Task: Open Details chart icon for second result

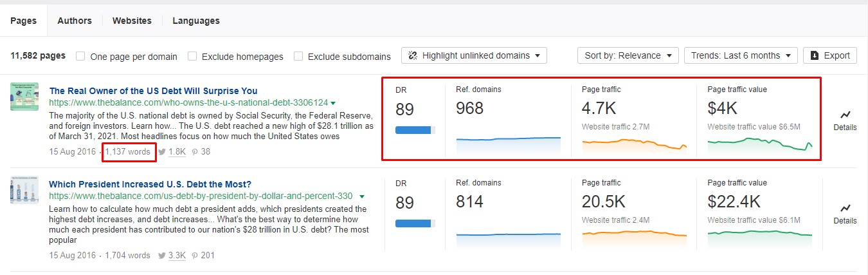Action: pyautogui.click(x=845, y=207)
